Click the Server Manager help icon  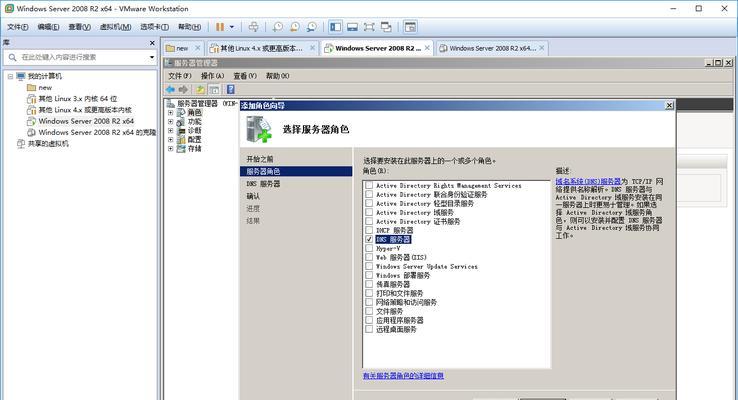tap(231, 89)
